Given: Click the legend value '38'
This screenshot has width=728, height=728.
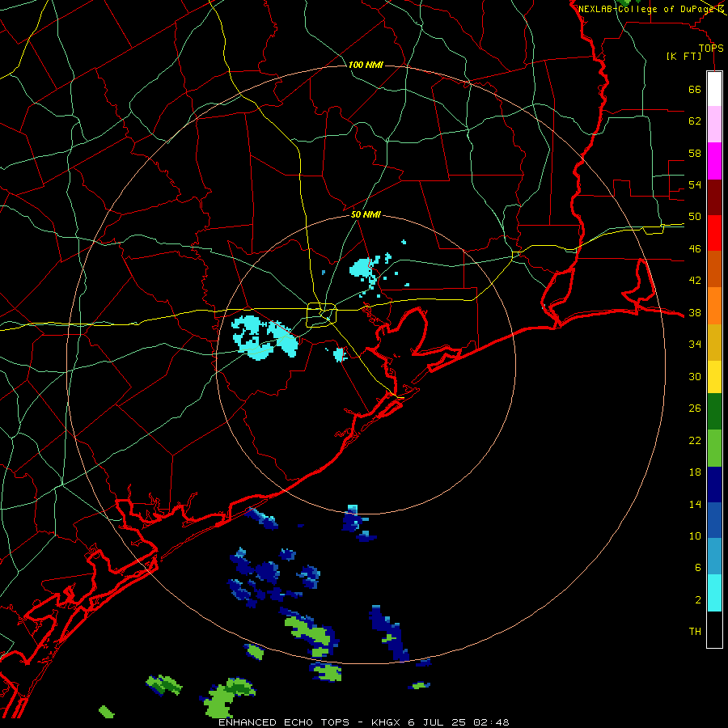Looking at the screenshot, I should 695,313.
